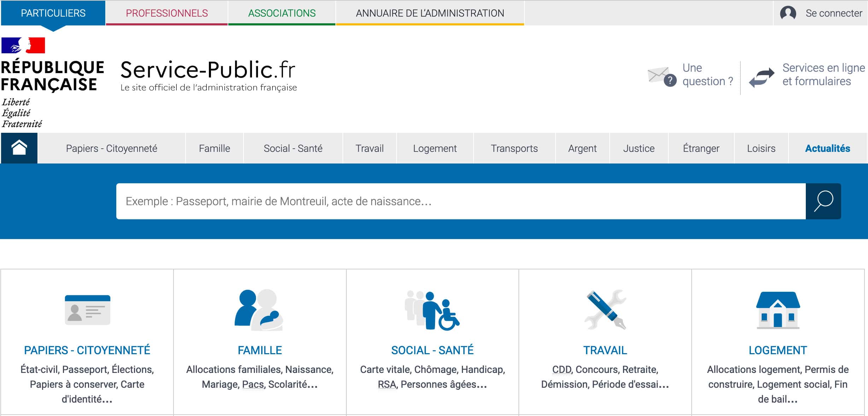Open the Associations tab
868x416 pixels.
pyautogui.click(x=282, y=13)
